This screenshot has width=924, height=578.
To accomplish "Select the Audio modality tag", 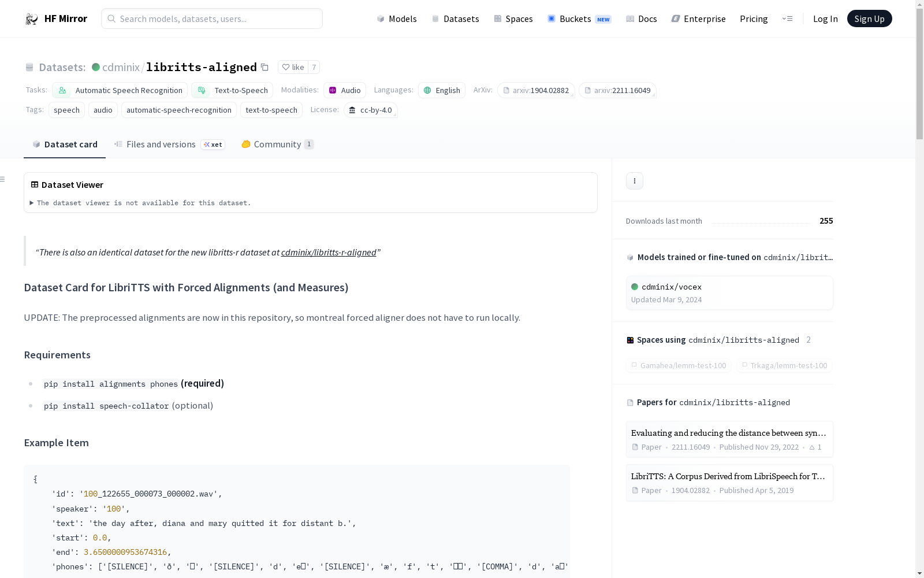I will tap(345, 90).
